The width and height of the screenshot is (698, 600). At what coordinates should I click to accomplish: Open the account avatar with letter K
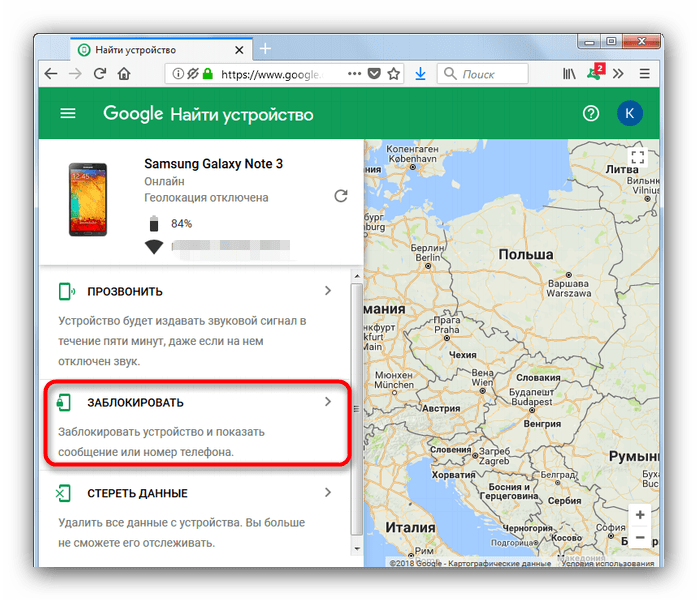pos(629,113)
